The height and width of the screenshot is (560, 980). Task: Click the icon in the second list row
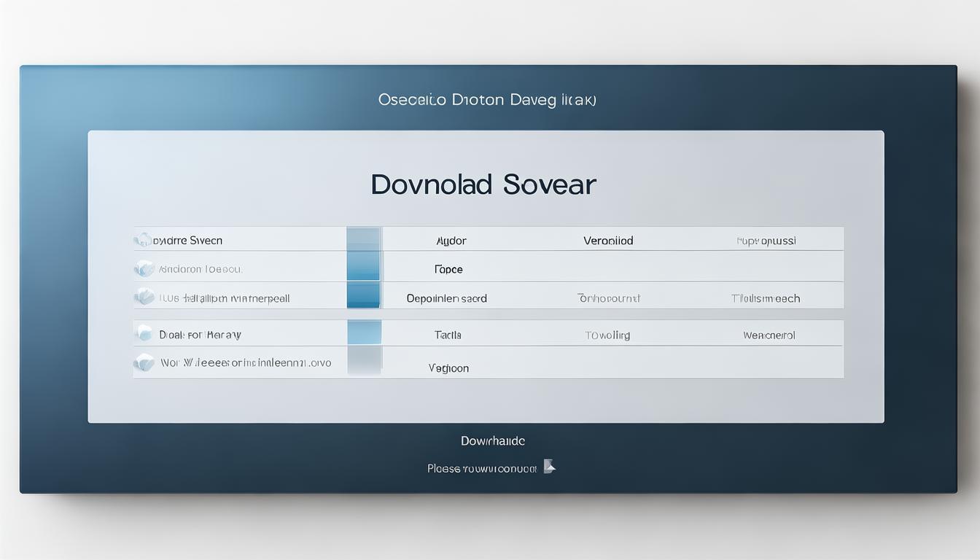point(144,269)
